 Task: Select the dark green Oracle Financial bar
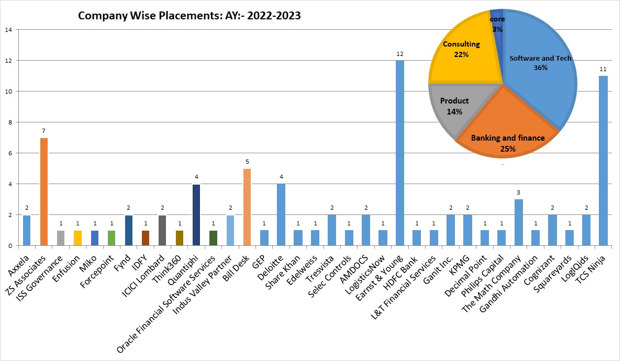click(x=213, y=238)
